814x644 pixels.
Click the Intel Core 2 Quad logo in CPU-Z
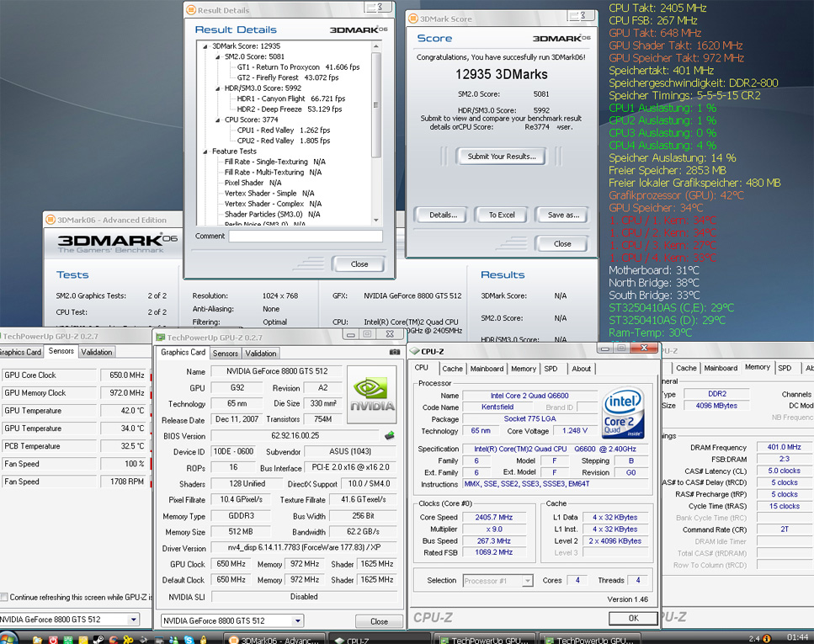point(622,413)
